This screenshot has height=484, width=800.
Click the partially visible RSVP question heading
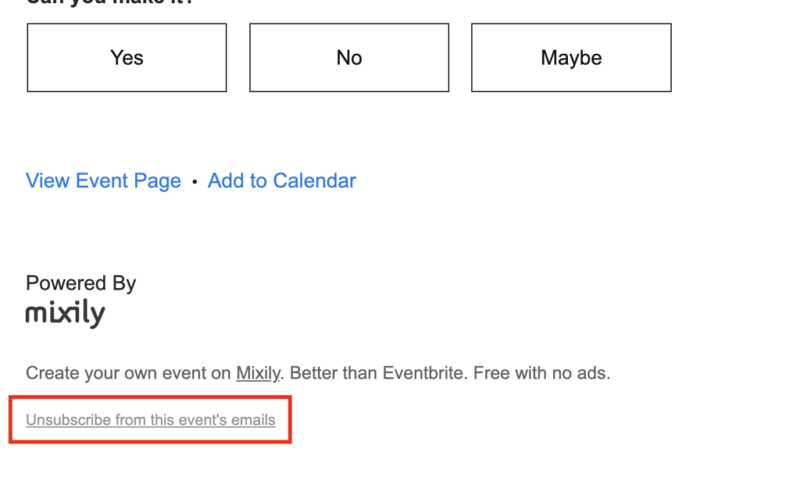coord(110,3)
